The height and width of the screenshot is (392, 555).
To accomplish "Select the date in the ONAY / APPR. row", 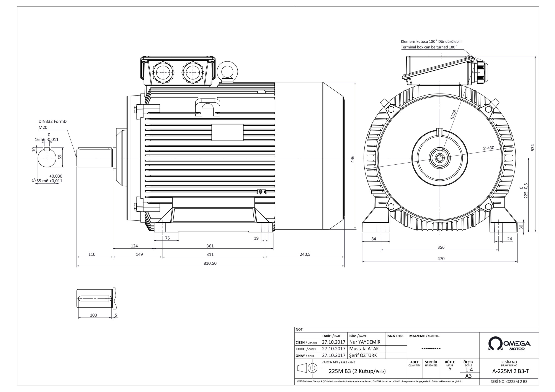I will [x=334, y=355].
